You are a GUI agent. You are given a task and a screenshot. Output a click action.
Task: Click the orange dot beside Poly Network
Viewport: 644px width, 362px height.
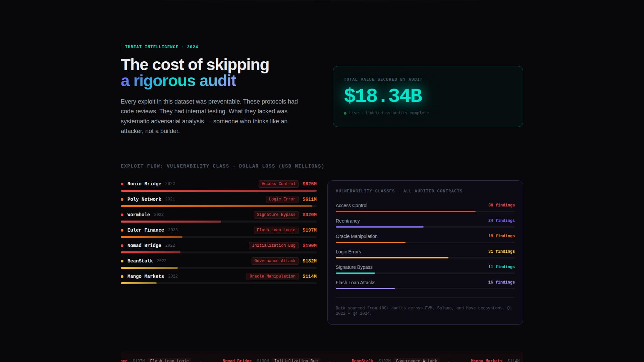(122, 199)
